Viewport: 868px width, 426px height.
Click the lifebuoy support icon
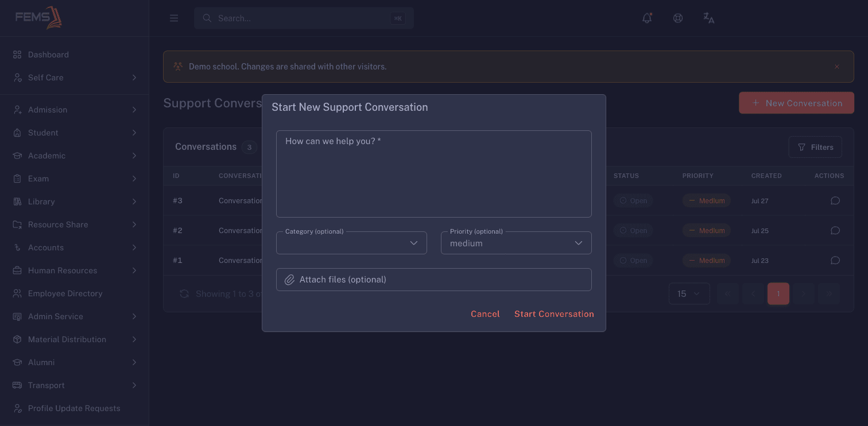click(678, 18)
